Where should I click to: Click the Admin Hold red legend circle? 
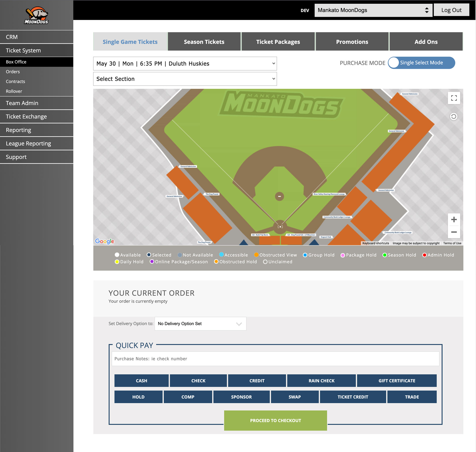424,255
